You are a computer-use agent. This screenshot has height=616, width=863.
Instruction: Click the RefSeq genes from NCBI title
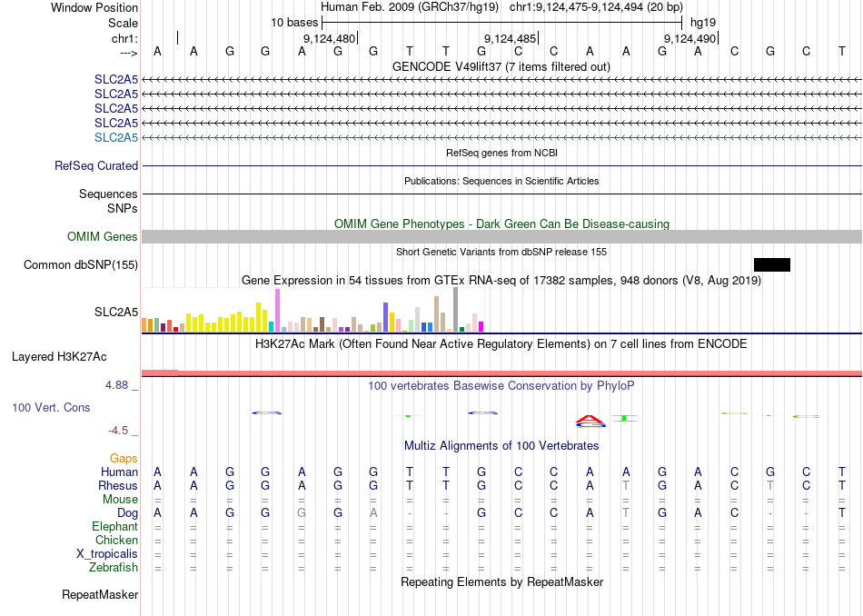coord(502,153)
